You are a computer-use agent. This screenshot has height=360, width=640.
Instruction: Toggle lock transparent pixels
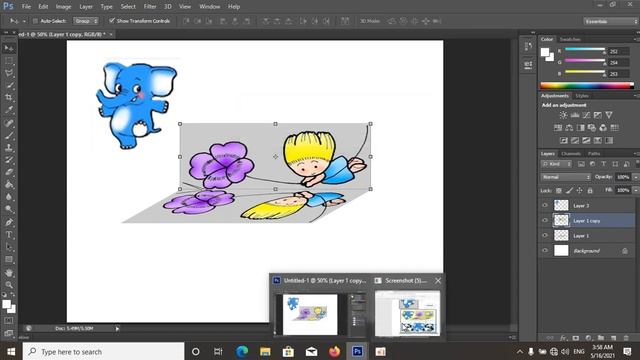point(559,191)
